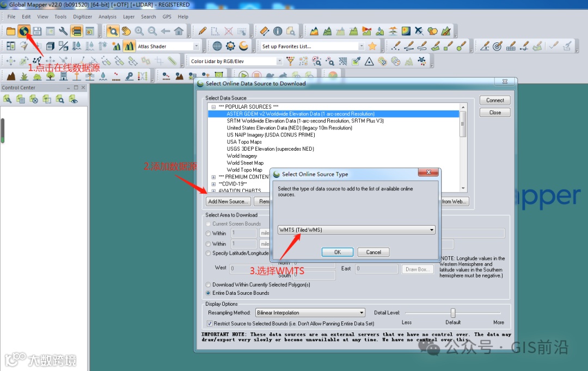
Task: Open the WMTS (Tiled WMS) source type dropdown
Action: [356, 230]
